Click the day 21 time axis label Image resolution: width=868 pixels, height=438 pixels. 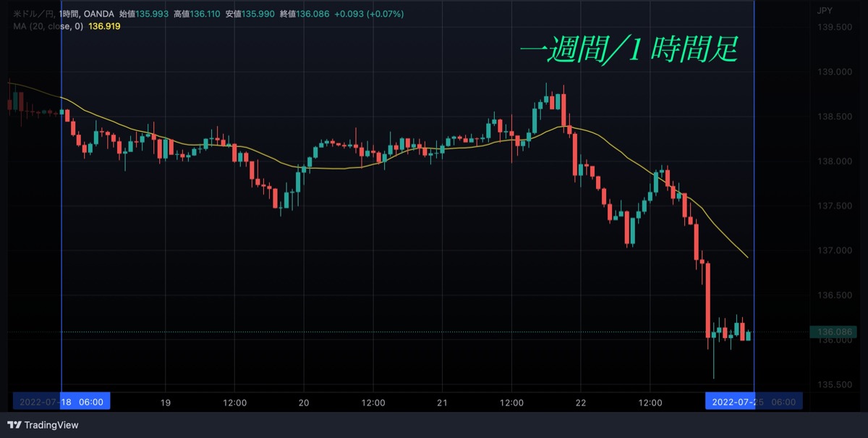pyautogui.click(x=443, y=402)
